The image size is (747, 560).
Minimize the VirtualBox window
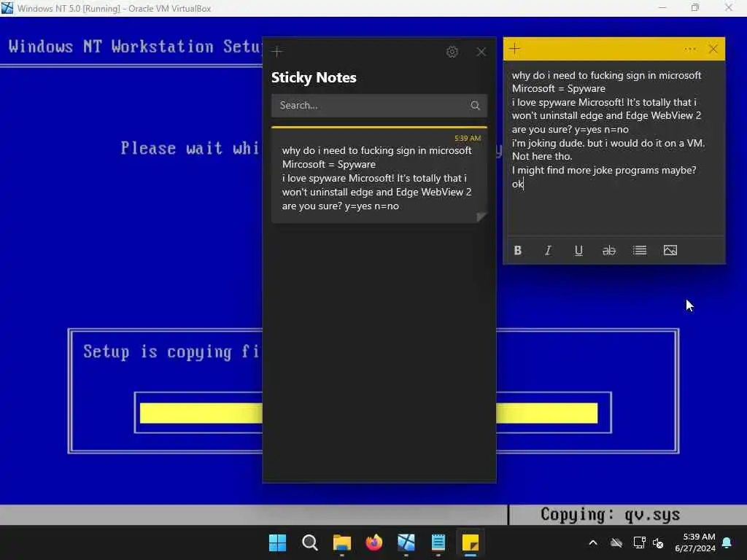click(662, 8)
